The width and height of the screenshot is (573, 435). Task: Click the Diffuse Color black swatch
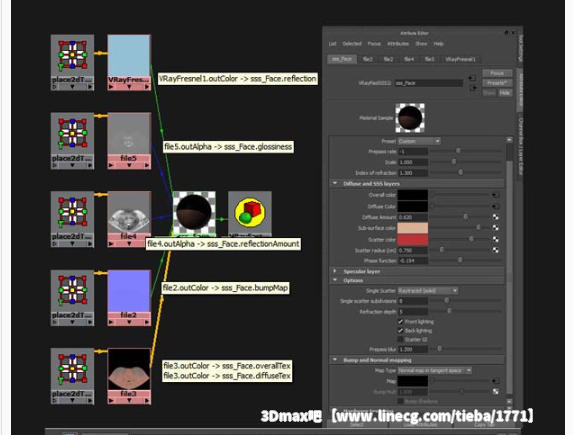pyautogui.click(x=413, y=206)
